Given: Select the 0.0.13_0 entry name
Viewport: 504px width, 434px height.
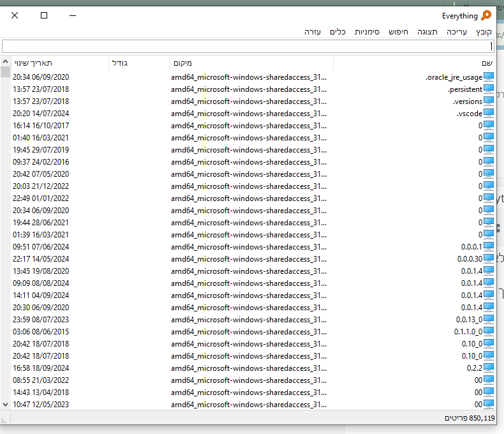Looking at the screenshot, I should 469,320.
